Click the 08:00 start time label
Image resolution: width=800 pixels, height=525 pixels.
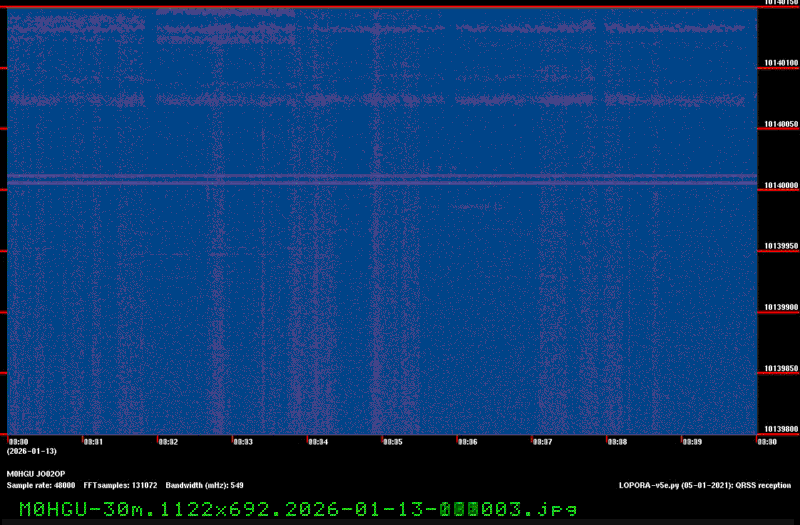point(18,441)
